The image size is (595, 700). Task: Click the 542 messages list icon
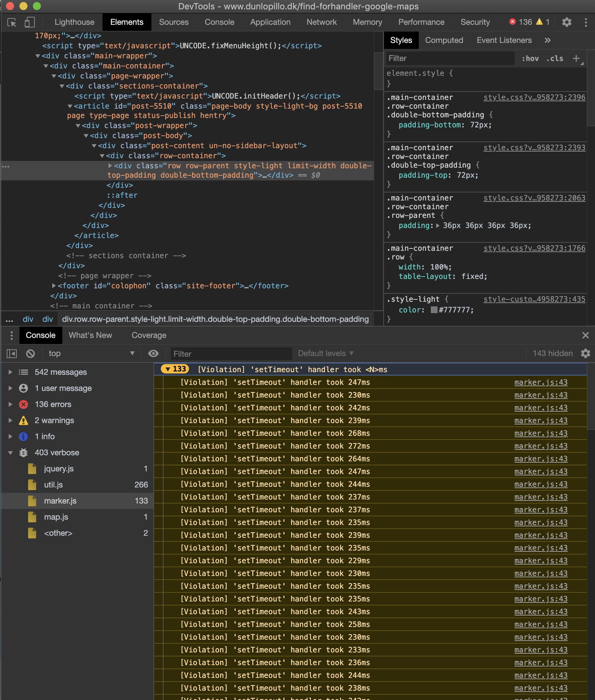(23, 372)
